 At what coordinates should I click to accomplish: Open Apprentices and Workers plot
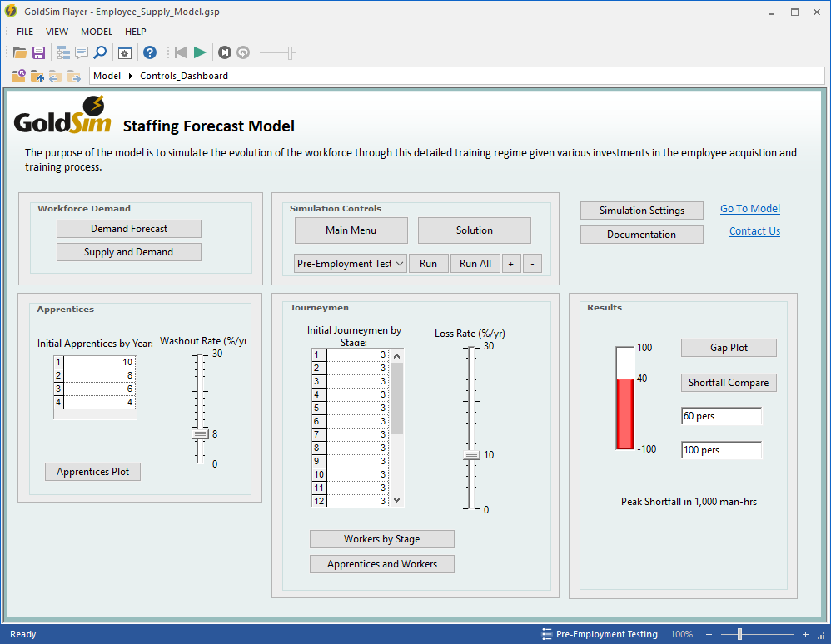point(382,564)
